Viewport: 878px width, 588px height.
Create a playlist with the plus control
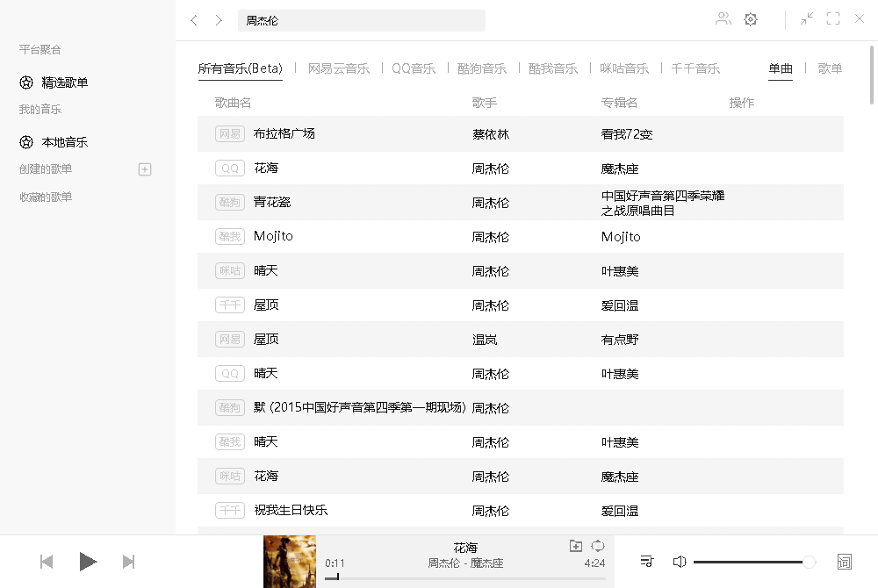(144, 169)
